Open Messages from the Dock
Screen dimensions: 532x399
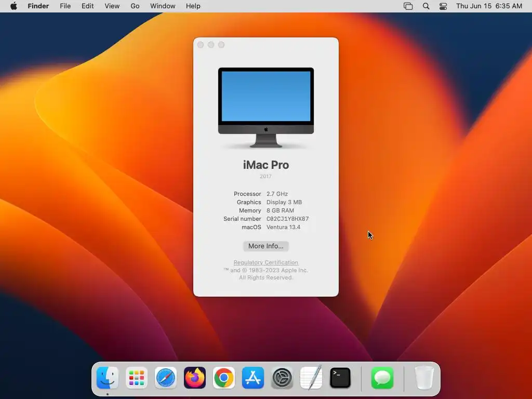tap(382, 378)
